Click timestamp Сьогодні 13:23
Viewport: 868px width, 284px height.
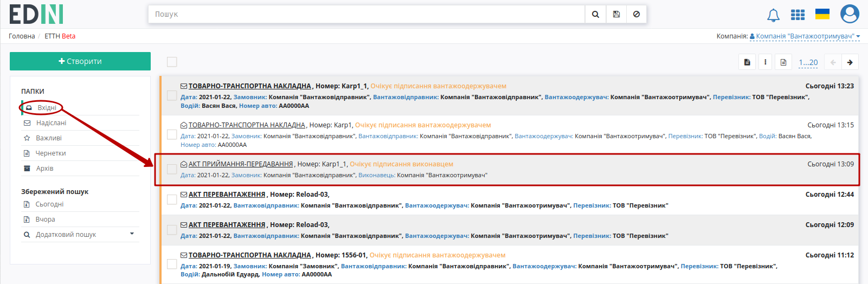(830, 86)
